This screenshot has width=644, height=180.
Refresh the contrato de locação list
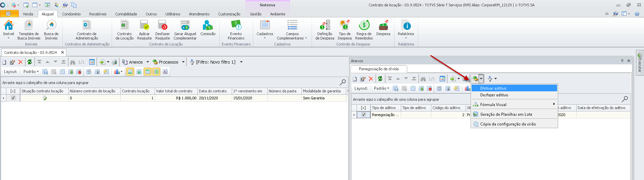point(30,62)
